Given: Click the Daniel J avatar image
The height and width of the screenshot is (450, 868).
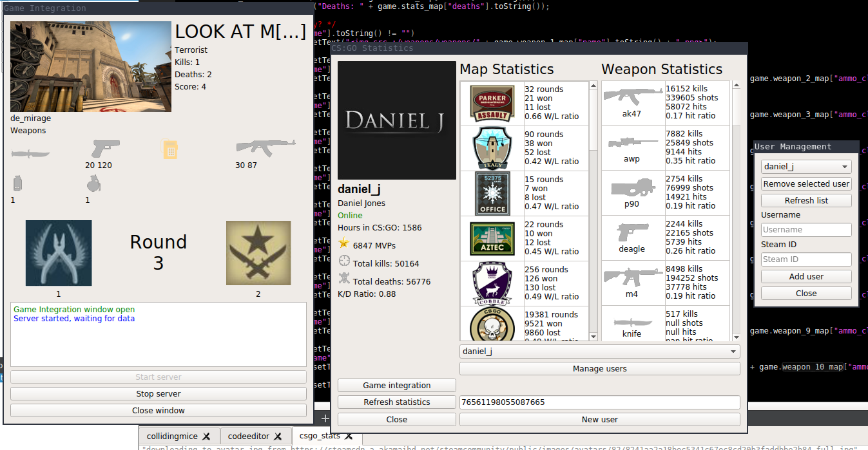Looking at the screenshot, I should click(397, 120).
